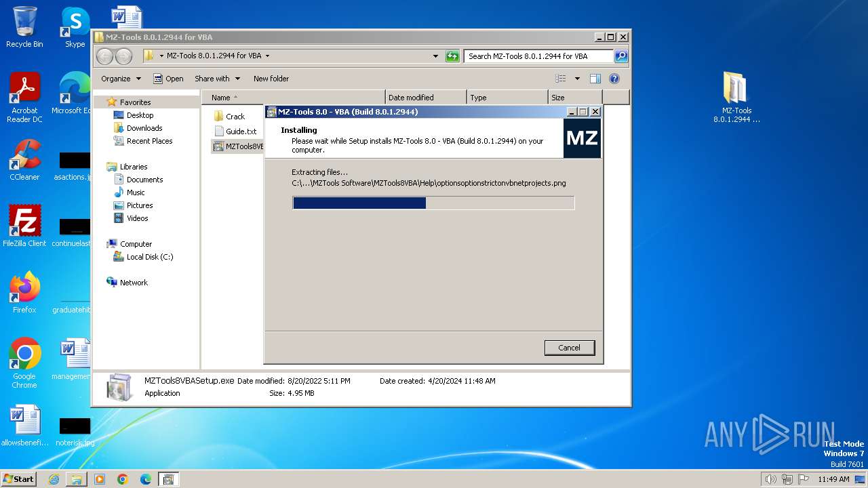Viewport: 868px width, 488px height.
Task: Open Explorer help icon
Action: (x=614, y=79)
